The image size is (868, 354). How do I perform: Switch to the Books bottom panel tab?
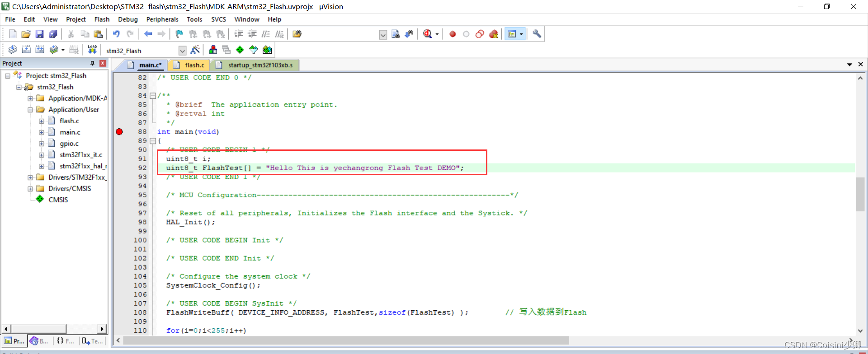[39, 341]
